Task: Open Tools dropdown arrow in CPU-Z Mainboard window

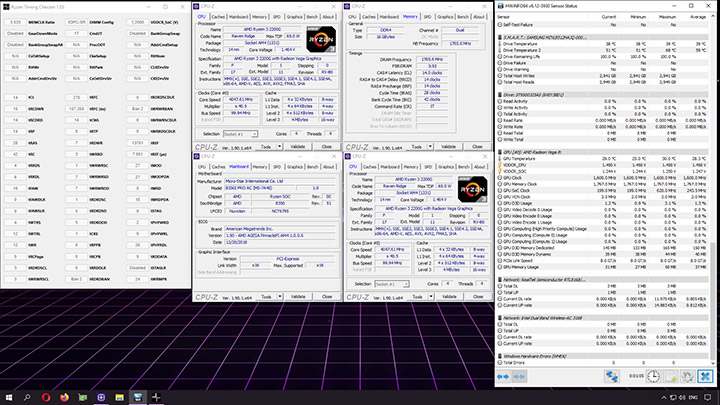Action: [280, 297]
